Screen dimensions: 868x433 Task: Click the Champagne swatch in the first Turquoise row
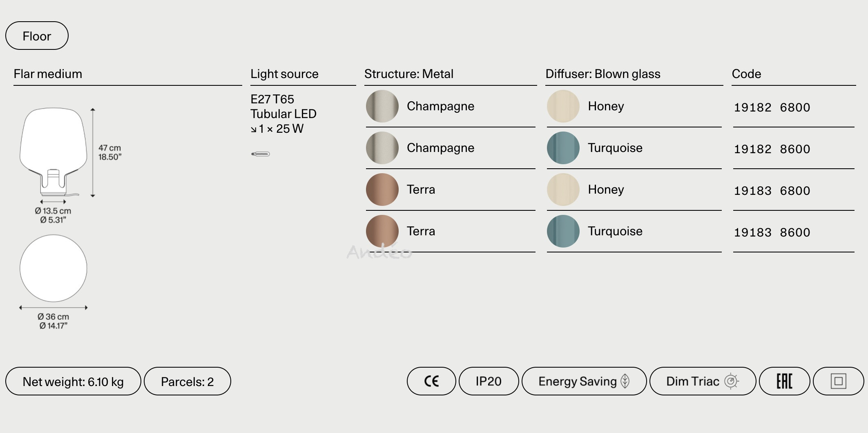point(382,148)
